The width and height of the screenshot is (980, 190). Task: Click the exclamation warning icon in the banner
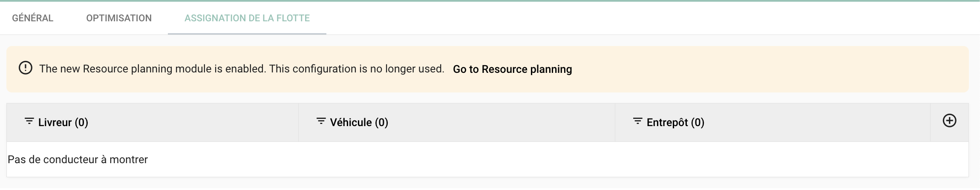(26, 68)
